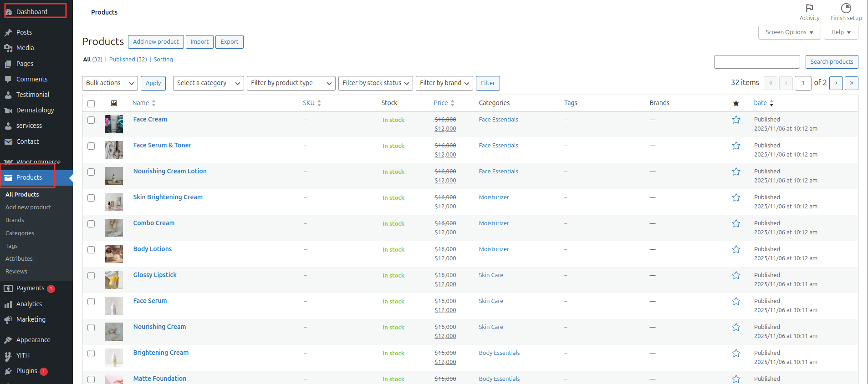Click the Activity flag icon
This screenshot has width=868, height=384.
point(809,8)
